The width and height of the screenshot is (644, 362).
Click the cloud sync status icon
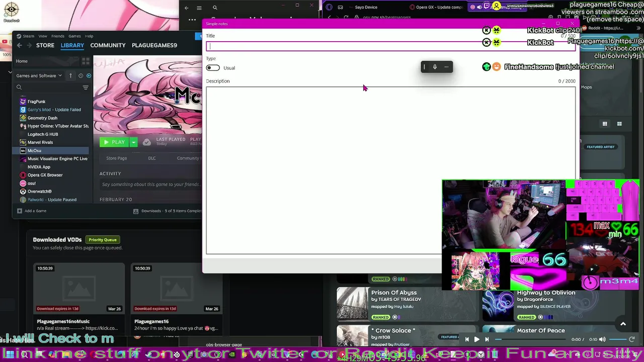(x=146, y=142)
